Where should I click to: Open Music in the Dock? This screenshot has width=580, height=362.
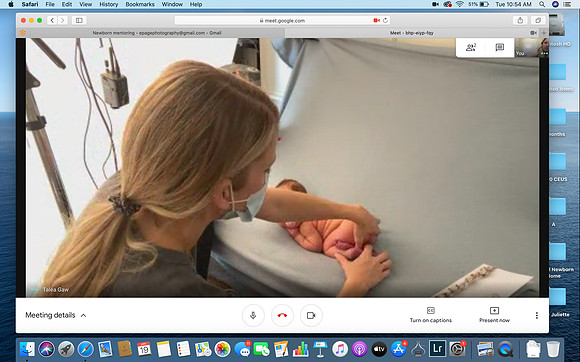pos(340,349)
